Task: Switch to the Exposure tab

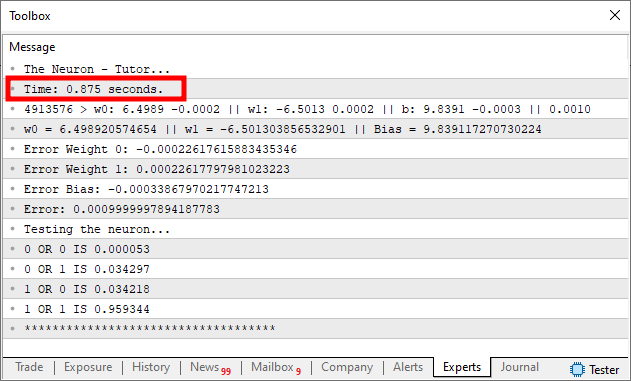Action: tap(88, 367)
